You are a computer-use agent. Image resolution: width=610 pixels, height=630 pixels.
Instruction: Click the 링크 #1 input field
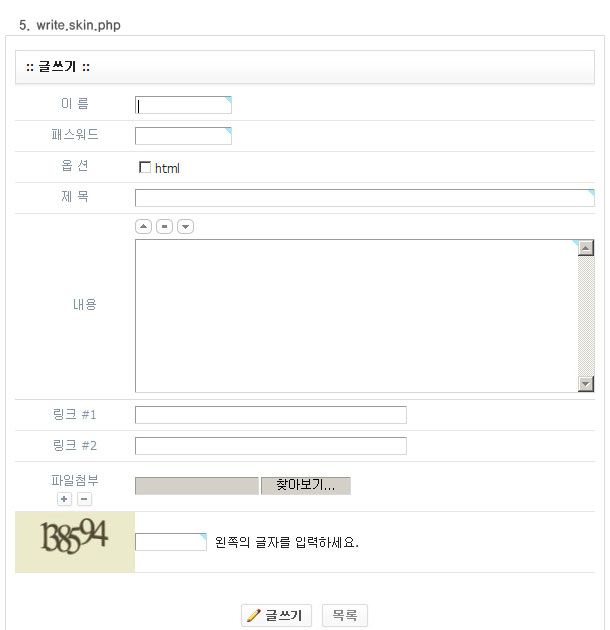coord(271,415)
